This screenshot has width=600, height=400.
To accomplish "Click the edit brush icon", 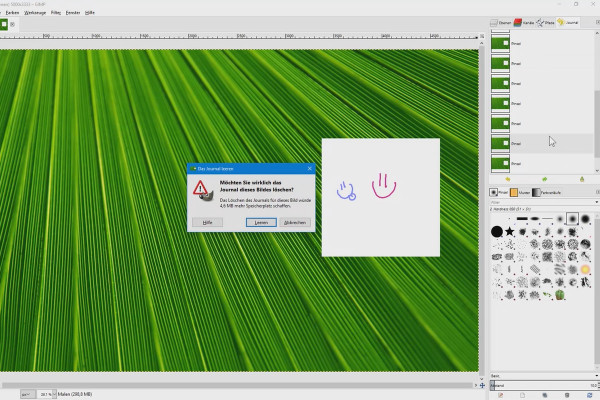I will [500, 395].
